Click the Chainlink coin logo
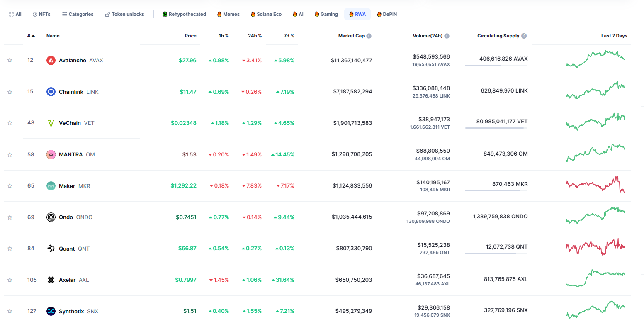 51,92
